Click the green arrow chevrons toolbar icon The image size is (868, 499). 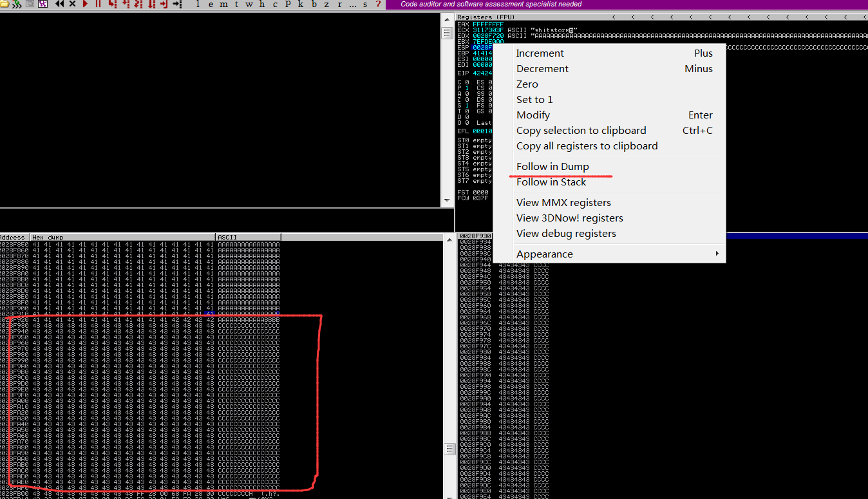click(x=17, y=4)
